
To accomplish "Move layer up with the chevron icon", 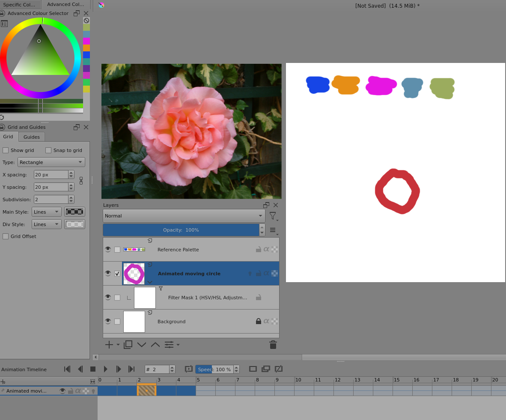I will (155, 345).
